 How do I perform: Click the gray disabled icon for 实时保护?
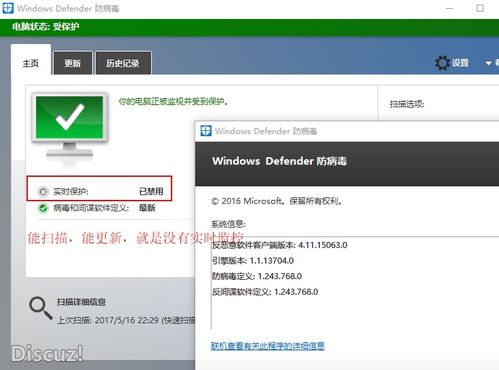pyautogui.click(x=43, y=192)
